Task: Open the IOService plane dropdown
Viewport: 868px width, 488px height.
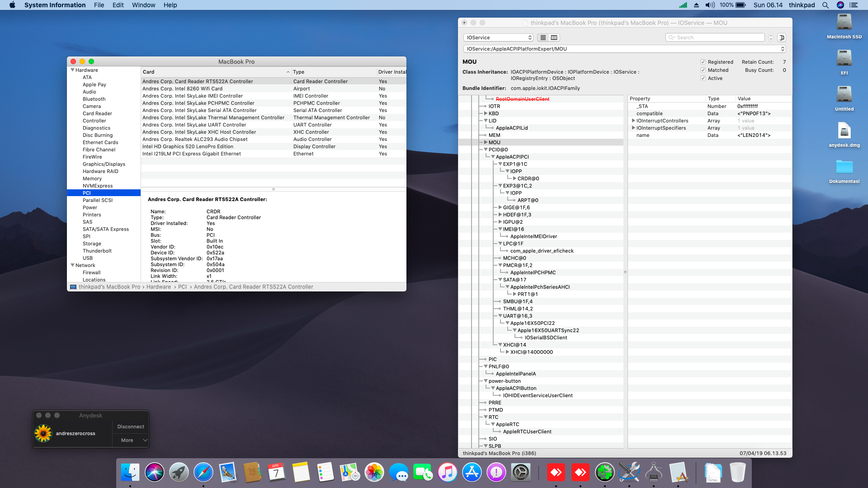Action: pyautogui.click(x=498, y=38)
